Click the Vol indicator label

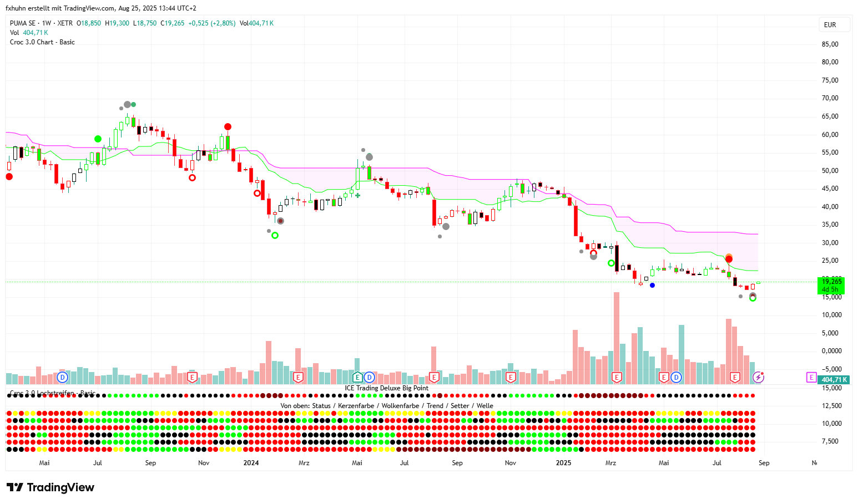pos(14,33)
